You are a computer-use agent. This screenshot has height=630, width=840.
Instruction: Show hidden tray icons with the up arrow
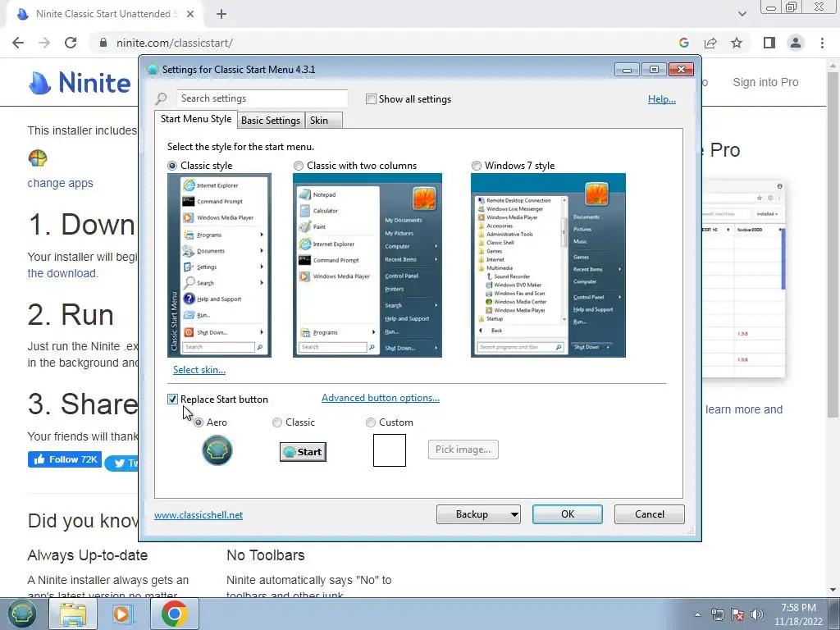(697, 614)
